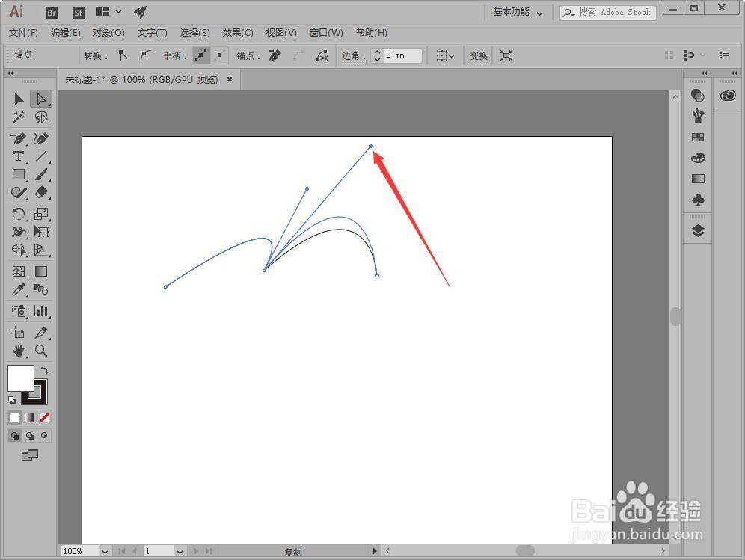Reset to default fill and stroke
The height and width of the screenshot is (560, 745).
tap(12, 400)
